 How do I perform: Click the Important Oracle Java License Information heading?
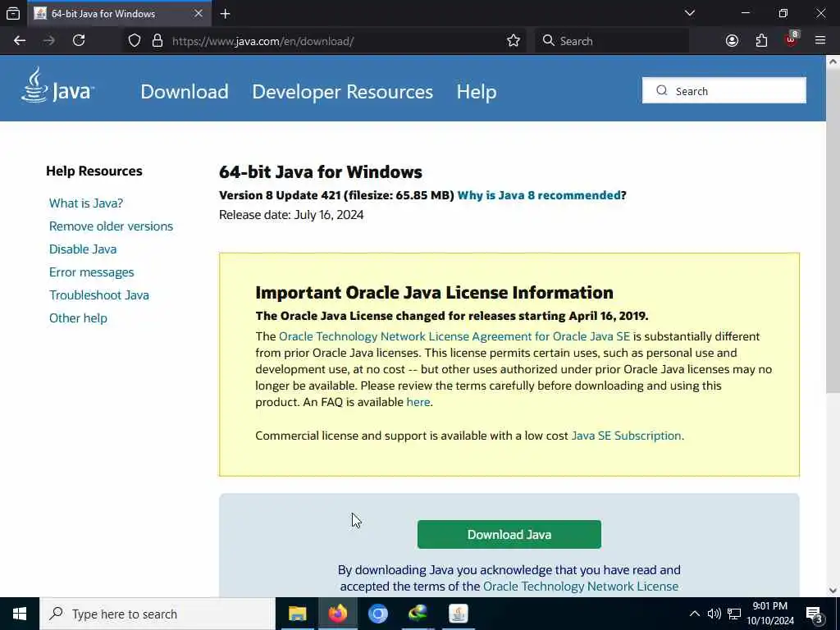click(435, 293)
